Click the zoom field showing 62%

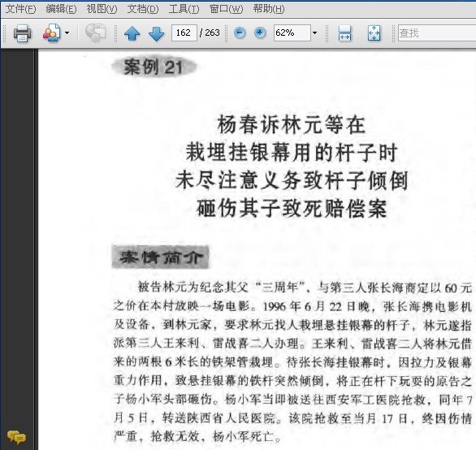click(x=292, y=32)
